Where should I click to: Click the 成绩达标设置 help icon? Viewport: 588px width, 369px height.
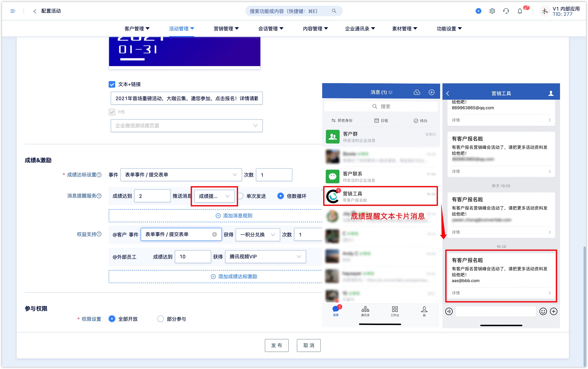click(99, 175)
